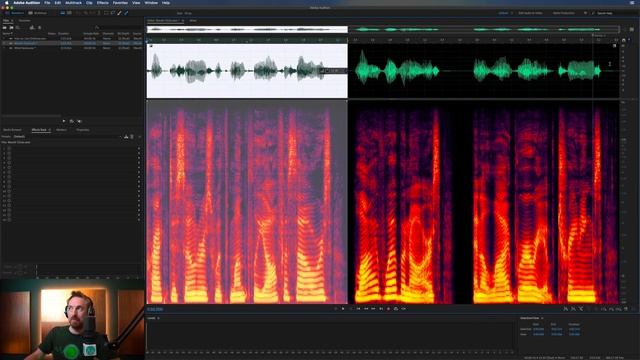The image size is (640, 360).
Task: Toggle power for effect slot 2
Action: 9,153
